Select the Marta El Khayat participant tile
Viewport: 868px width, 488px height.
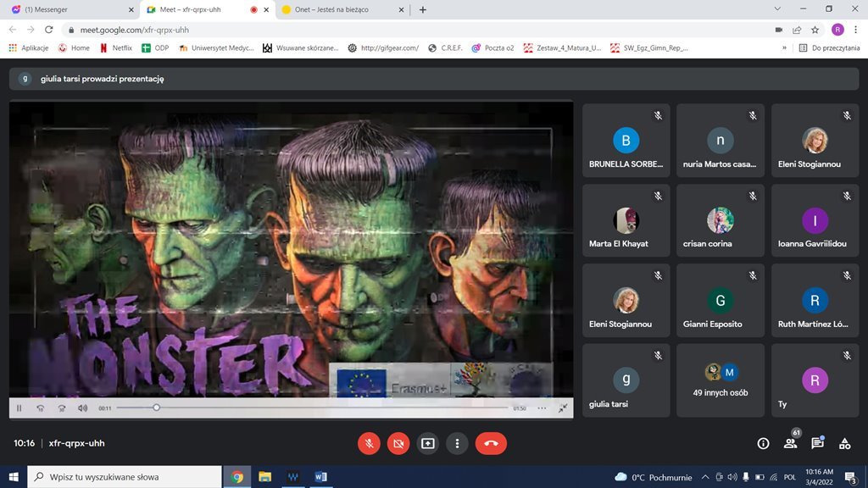pyautogui.click(x=626, y=220)
